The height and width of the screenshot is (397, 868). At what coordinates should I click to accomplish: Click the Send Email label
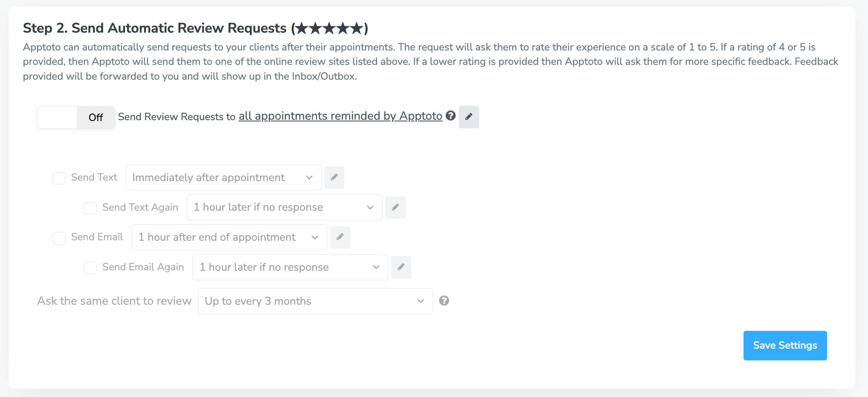[x=97, y=237]
